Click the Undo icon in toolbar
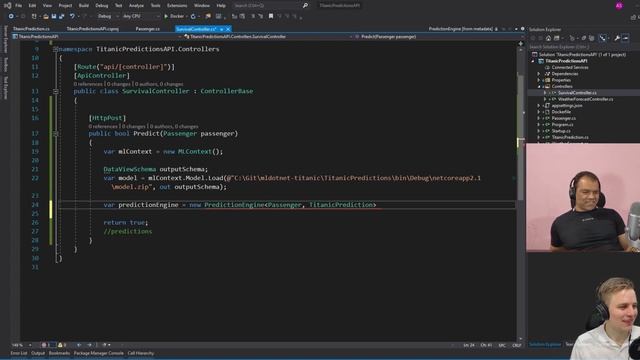The width and height of the screenshot is (640, 360). (72, 16)
